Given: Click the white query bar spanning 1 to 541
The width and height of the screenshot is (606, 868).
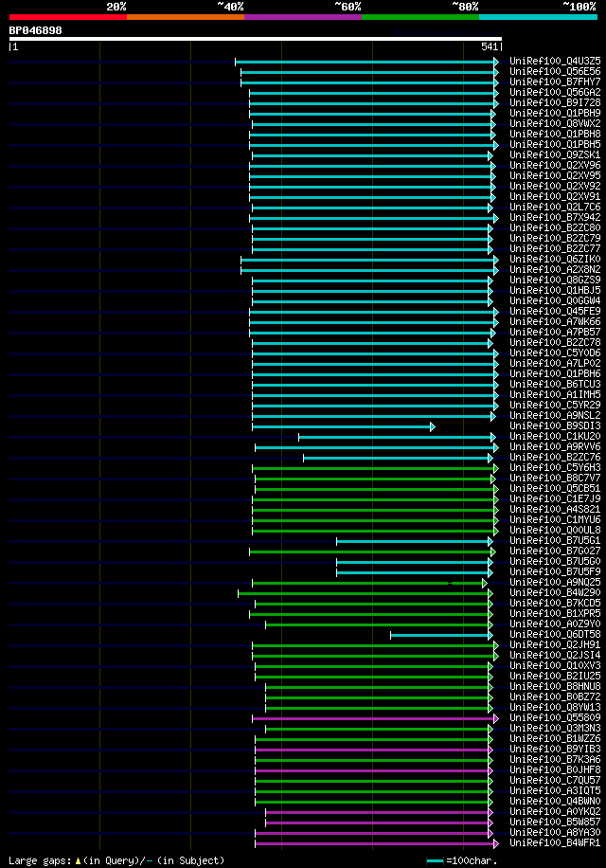Looking at the screenshot, I should point(256,39).
